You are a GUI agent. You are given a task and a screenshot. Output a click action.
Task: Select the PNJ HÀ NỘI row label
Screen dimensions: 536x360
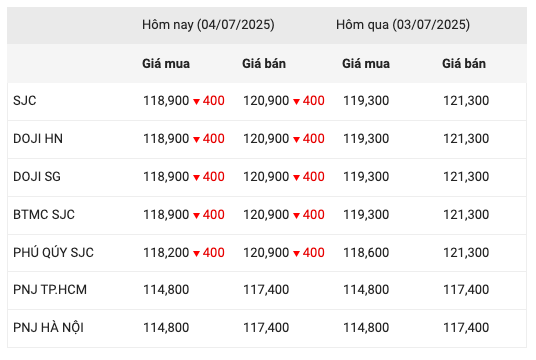(x=49, y=328)
